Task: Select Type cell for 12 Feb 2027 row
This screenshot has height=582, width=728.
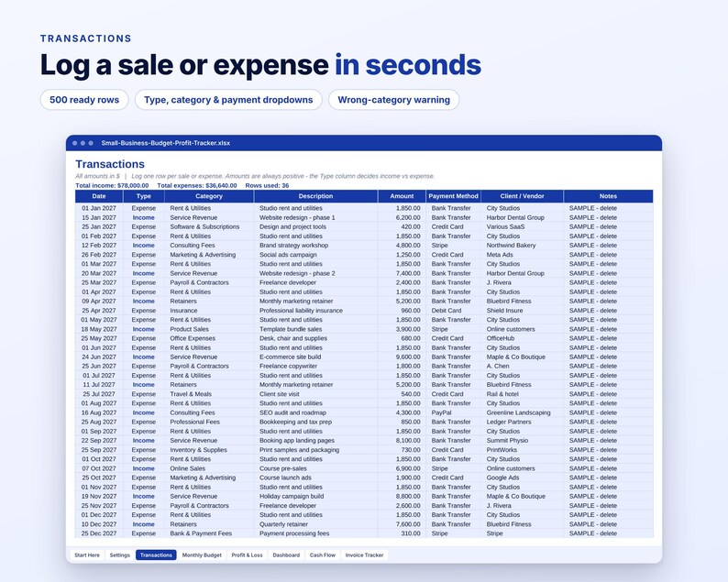Action: click(143, 246)
